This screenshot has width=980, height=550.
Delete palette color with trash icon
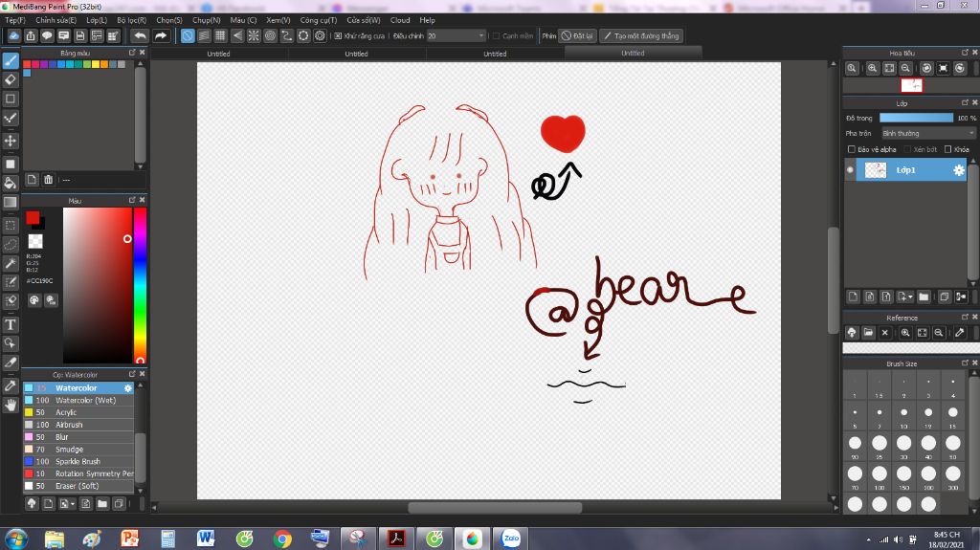[x=48, y=180]
